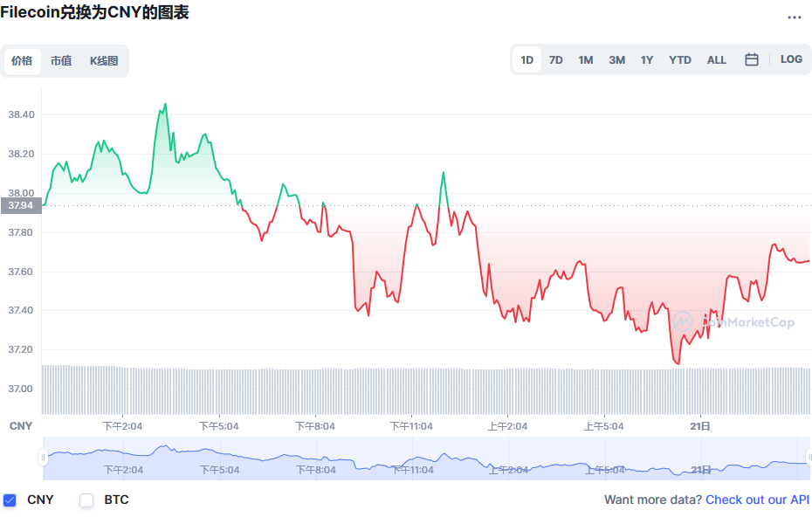Click the 37.00 y-axis price label
The width and height of the screenshot is (812, 524).
pyautogui.click(x=21, y=389)
